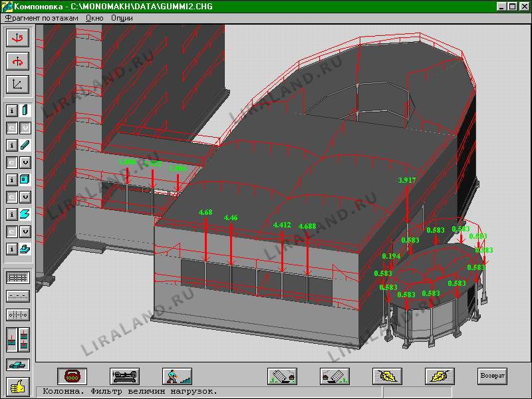Viewport: 532px width, 399px height.
Task: Click the rotate around vertical axis icon
Action: pos(17,38)
